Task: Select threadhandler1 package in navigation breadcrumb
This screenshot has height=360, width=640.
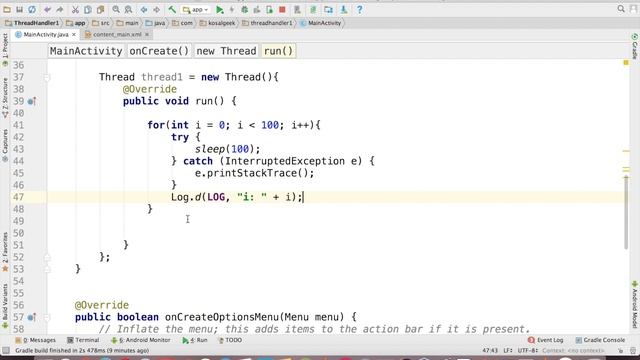Action: (x=268, y=23)
